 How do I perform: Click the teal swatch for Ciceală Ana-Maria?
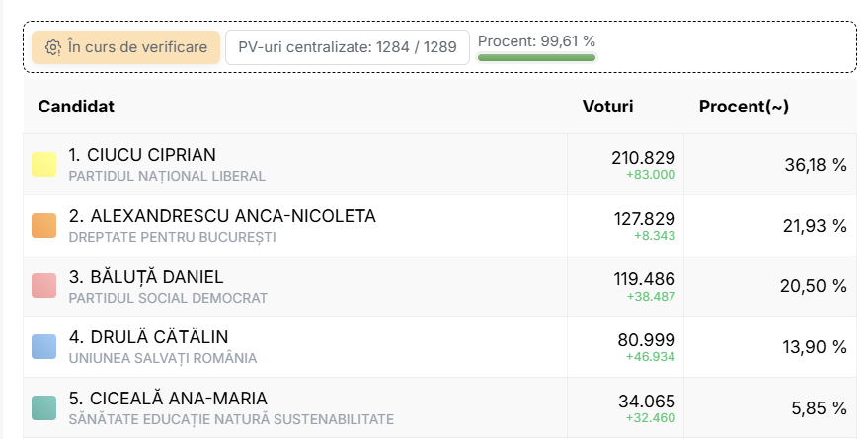pyautogui.click(x=43, y=407)
